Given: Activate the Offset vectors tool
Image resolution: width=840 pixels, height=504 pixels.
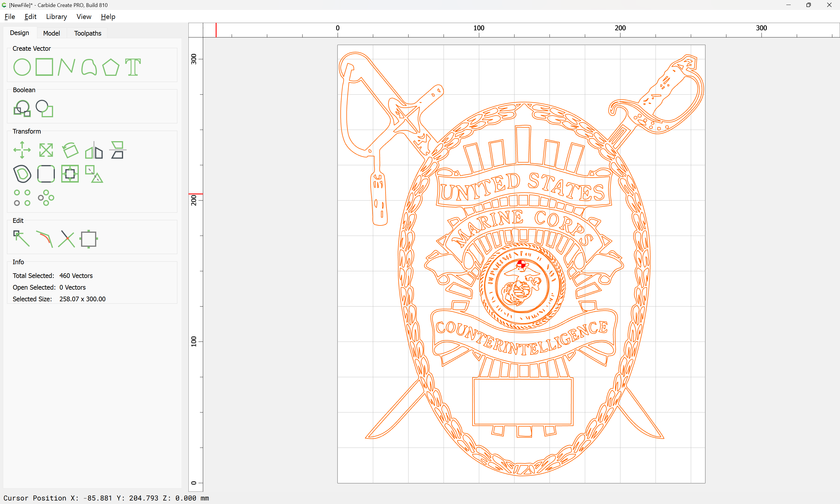Looking at the screenshot, I should pyautogui.click(x=22, y=174).
